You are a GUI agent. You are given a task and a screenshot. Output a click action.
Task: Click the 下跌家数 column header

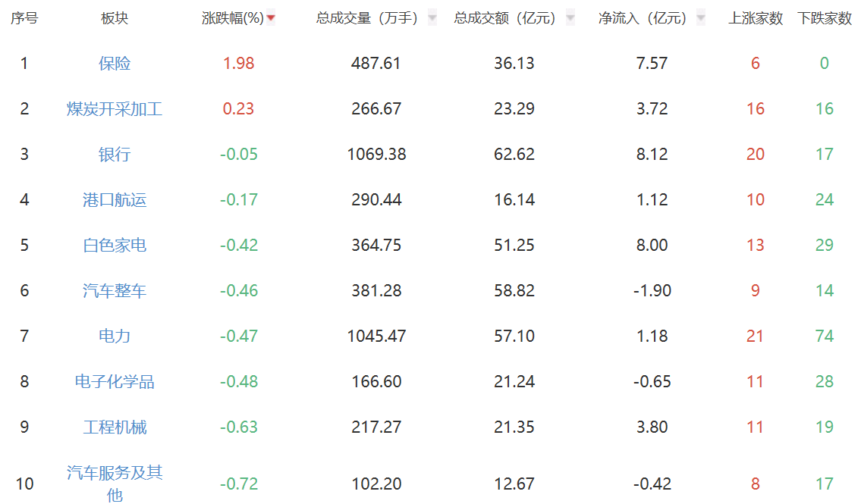825,18
